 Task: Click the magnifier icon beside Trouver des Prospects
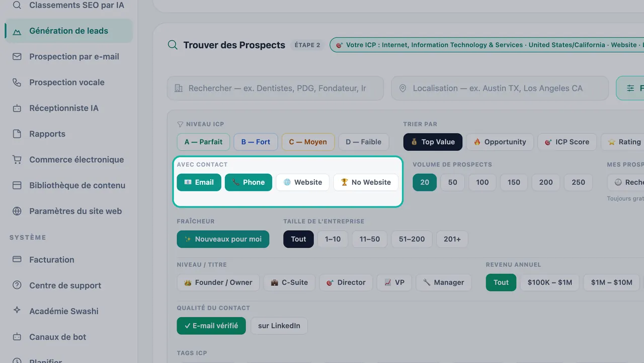tap(173, 45)
